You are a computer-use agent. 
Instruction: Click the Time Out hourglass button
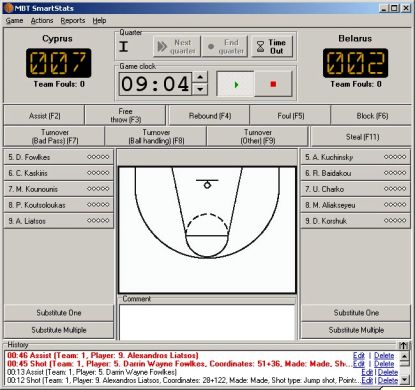coord(272,47)
